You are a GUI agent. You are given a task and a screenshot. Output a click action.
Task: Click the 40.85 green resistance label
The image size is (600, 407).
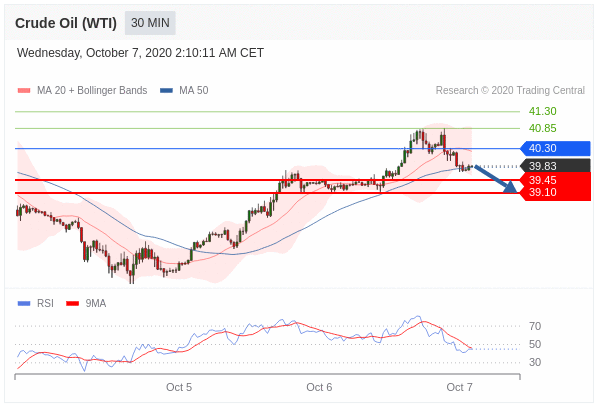coord(542,128)
